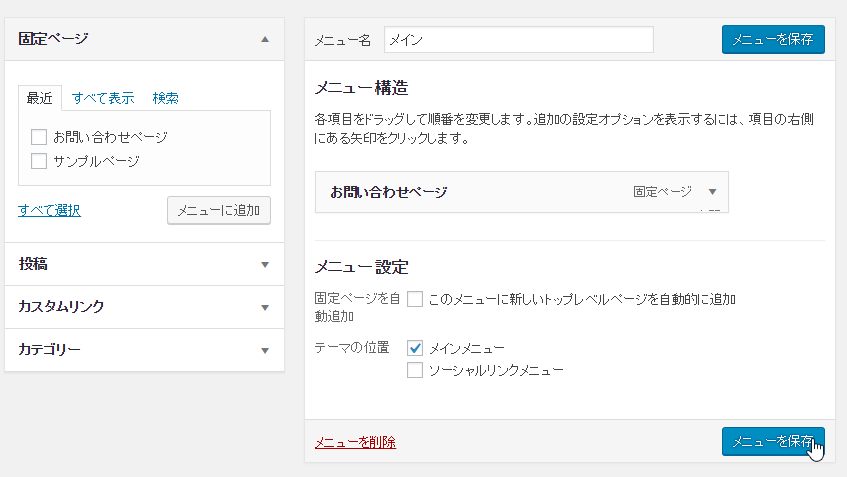
Task: Click the メニューを削除 link
Action: tap(355, 442)
